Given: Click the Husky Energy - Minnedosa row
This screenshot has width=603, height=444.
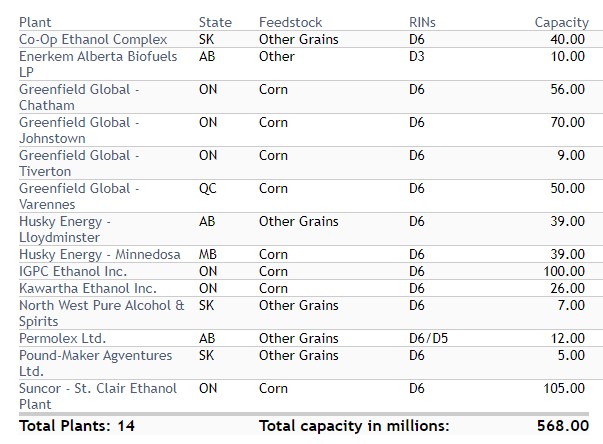Looking at the screenshot, I should coord(99,255).
